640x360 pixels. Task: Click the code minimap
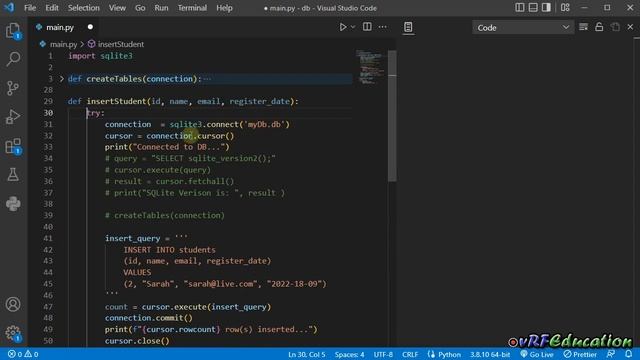371,67
